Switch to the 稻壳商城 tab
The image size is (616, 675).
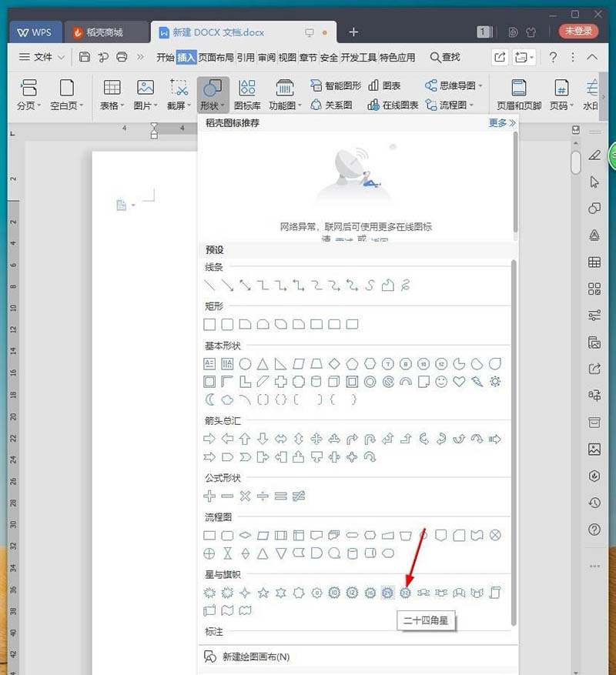click(106, 32)
